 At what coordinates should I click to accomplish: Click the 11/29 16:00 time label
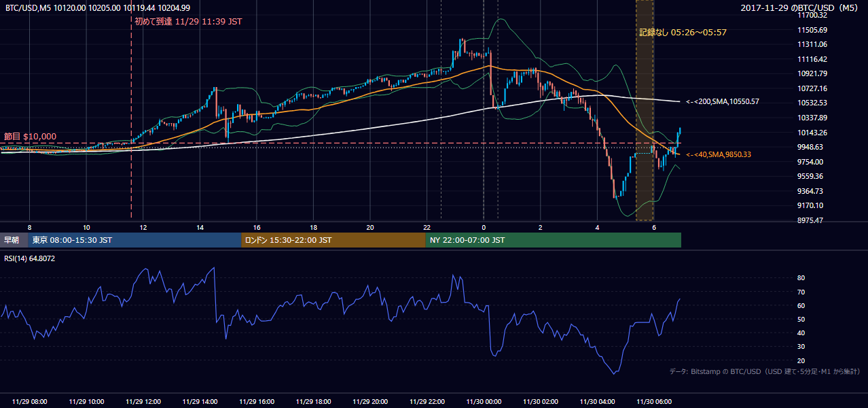click(257, 402)
